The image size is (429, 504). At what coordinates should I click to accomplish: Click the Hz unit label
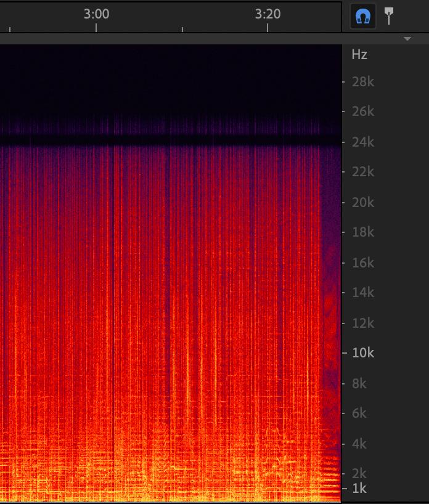point(359,55)
